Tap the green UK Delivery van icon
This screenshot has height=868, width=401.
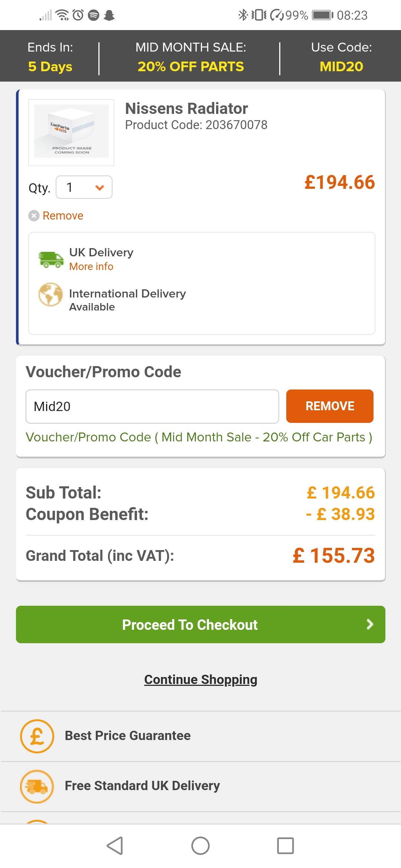(51, 259)
